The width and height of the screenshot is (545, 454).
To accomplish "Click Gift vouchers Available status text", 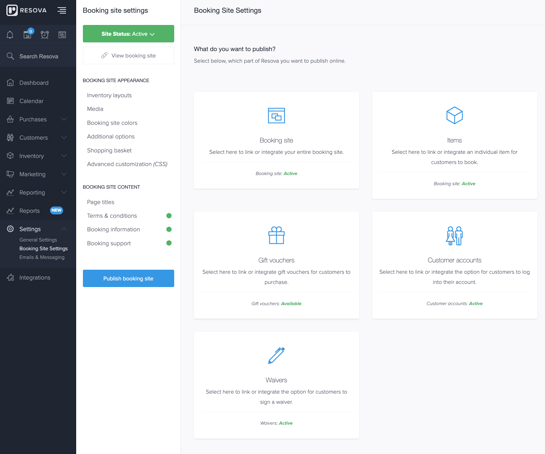I will [291, 303].
